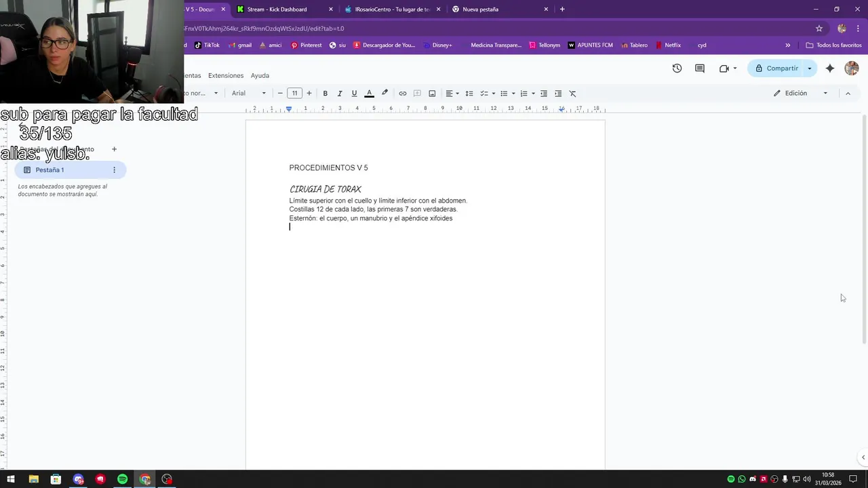Decrease indent of the paragraph
The height and width of the screenshot is (488, 868).
(x=544, y=94)
